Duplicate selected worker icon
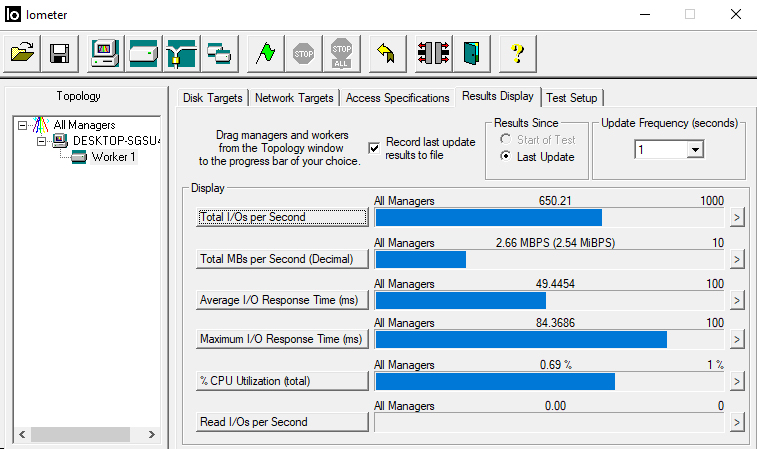 [x=219, y=53]
